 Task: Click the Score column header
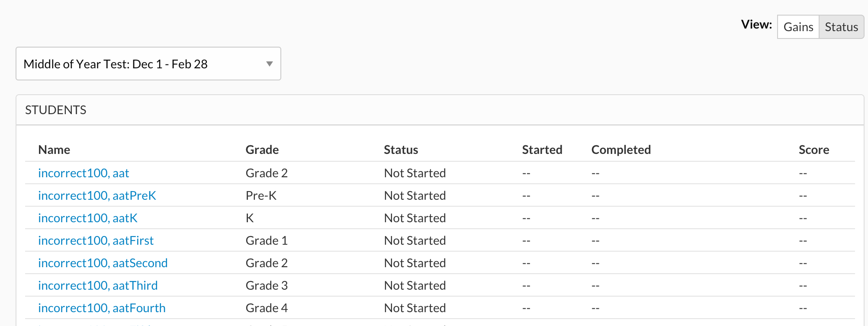(x=814, y=150)
